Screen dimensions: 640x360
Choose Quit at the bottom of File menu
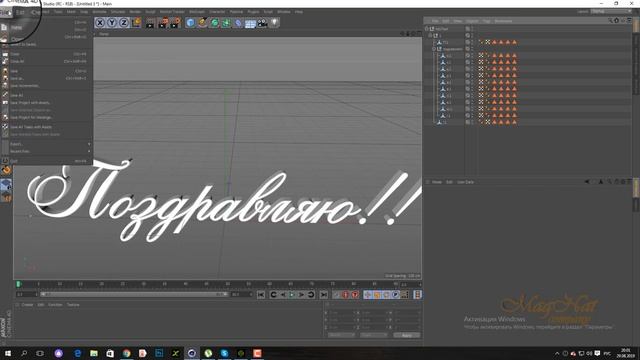coord(47,161)
